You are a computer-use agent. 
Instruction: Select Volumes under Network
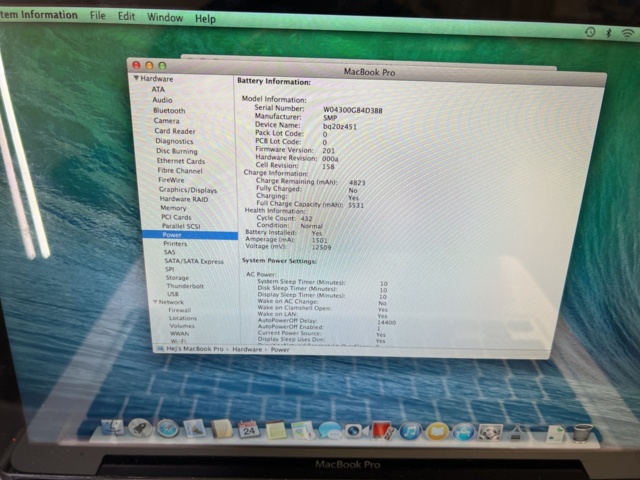click(182, 326)
